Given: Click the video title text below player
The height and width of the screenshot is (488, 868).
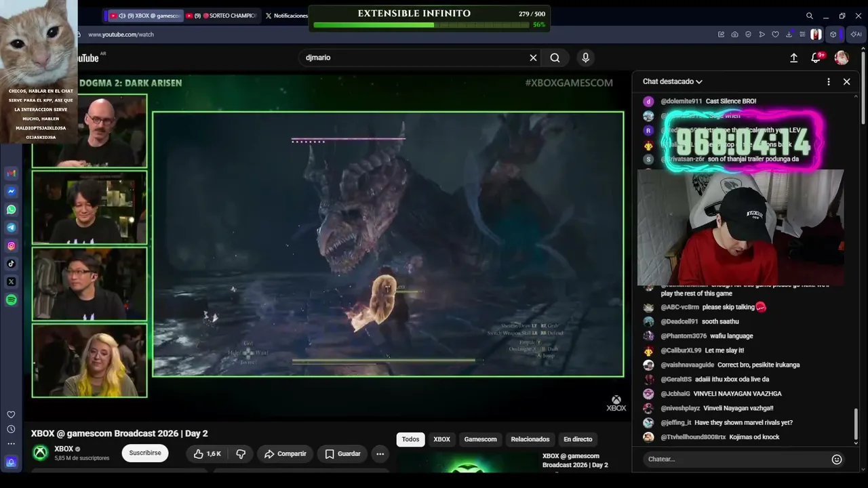Looking at the screenshot, I should click(119, 434).
